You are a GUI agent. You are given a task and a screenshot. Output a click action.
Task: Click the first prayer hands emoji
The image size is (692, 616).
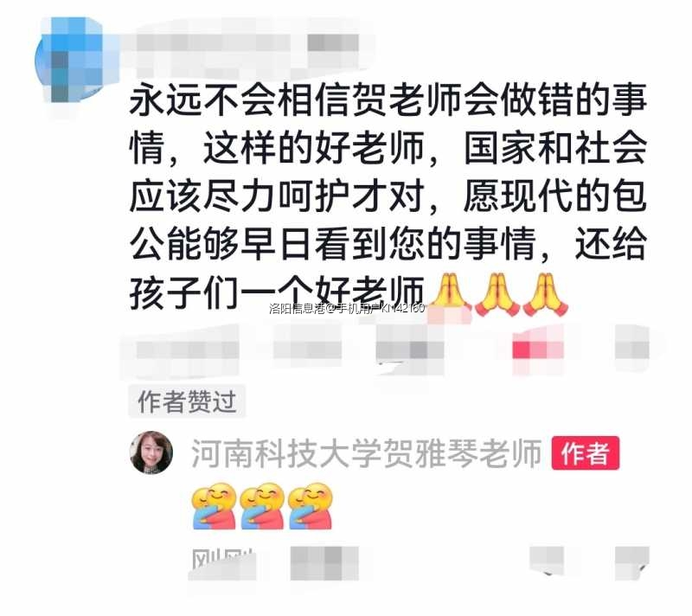pyautogui.click(x=449, y=294)
